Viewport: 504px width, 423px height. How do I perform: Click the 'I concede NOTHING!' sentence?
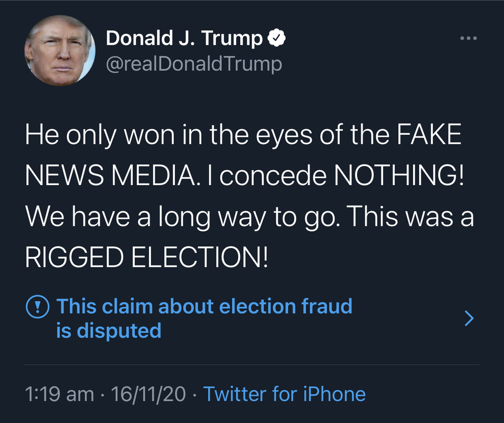335,176
